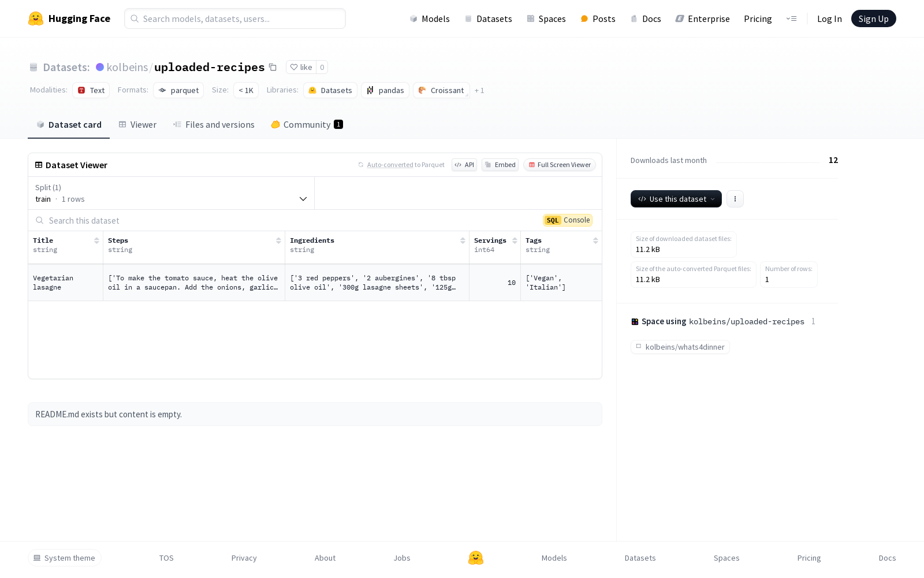Open the API button
924x578 pixels.
pyautogui.click(x=464, y=165)
